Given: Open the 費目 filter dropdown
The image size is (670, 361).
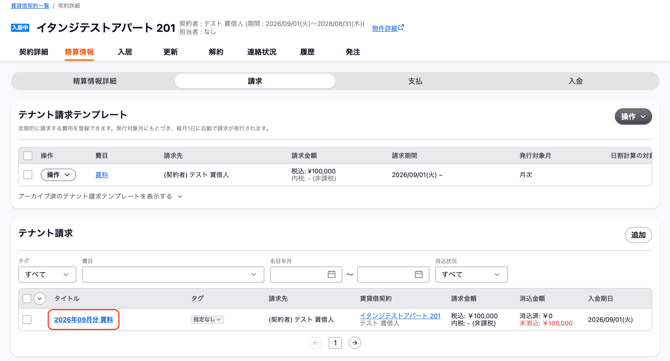Looking at the screenshot, I should point(173,274).
